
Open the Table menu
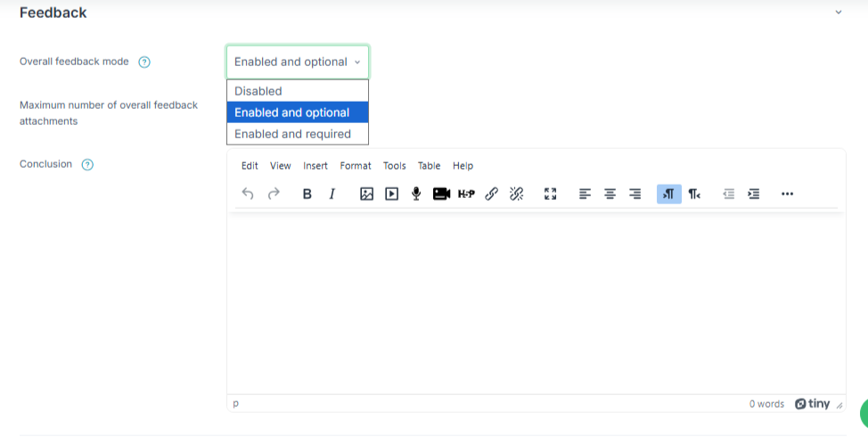click(429, 166)
